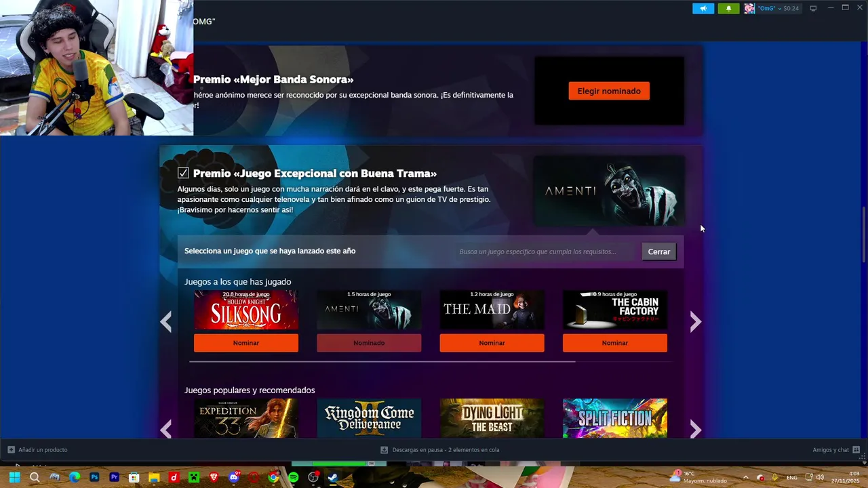868x488 pixels.
Task: Open Amigos y chat panel
Action: coord(836,449)
